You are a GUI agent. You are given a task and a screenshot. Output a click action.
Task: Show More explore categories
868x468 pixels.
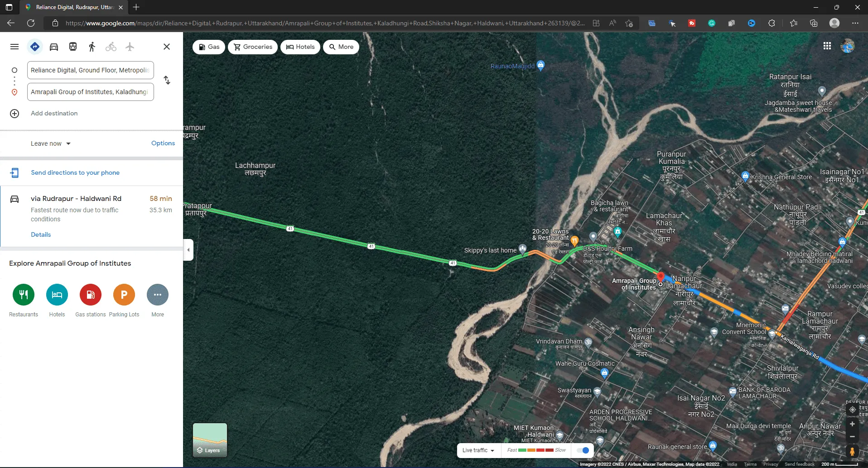(158, 295)
